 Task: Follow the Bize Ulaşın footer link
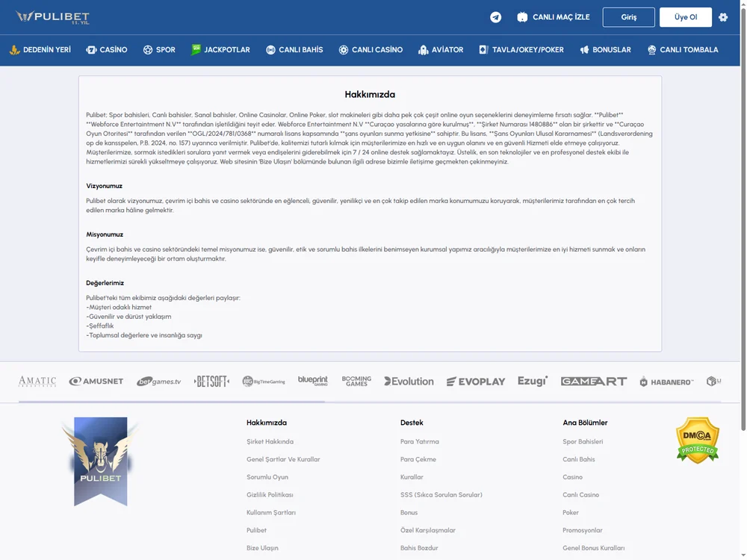pos(262,548)
